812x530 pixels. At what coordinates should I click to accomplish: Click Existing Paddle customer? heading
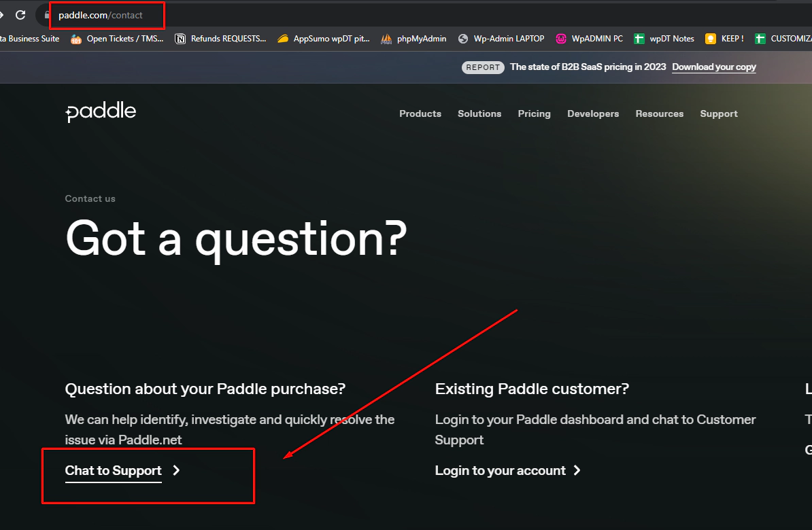pyautogui.click(x=532, y=389)
